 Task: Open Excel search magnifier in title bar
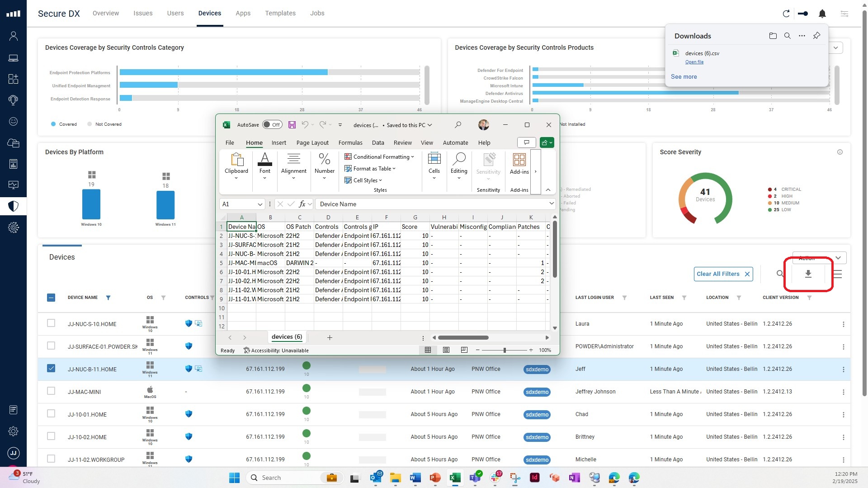click(x=458, y=125)
